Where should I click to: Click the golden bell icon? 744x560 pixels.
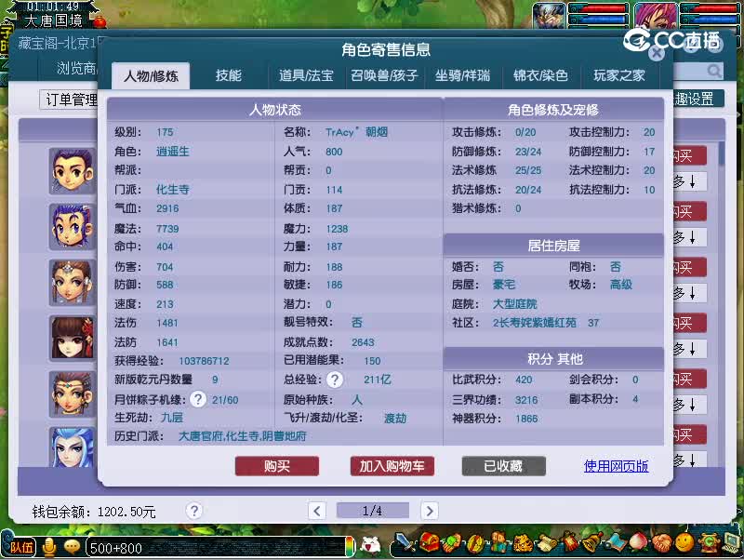pos(592,543)
